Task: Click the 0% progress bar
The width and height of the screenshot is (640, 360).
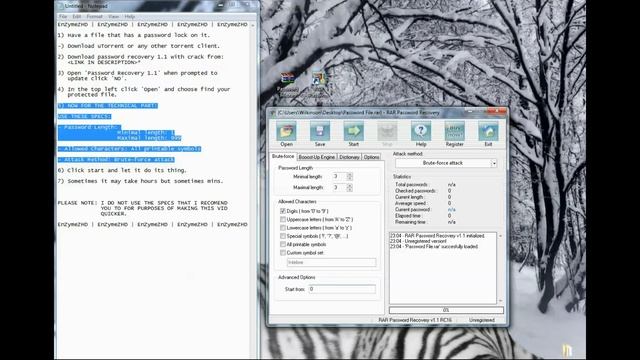Action: pos(446,310)
